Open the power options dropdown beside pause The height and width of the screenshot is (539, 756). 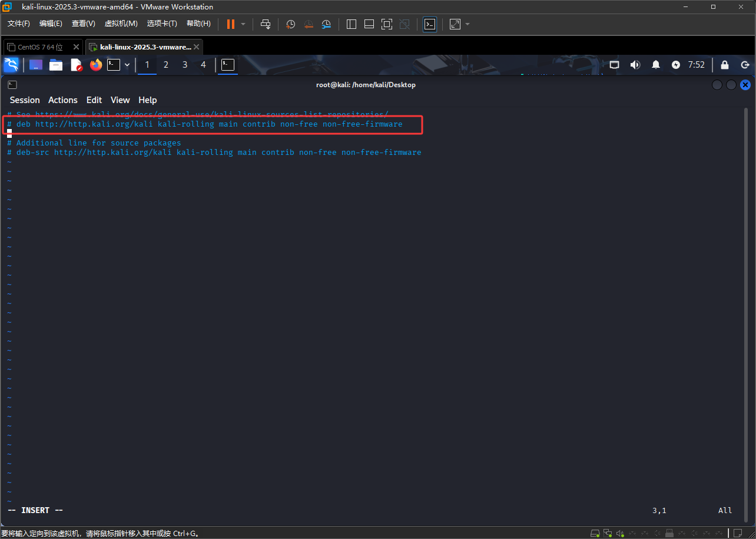click(243, 24)
